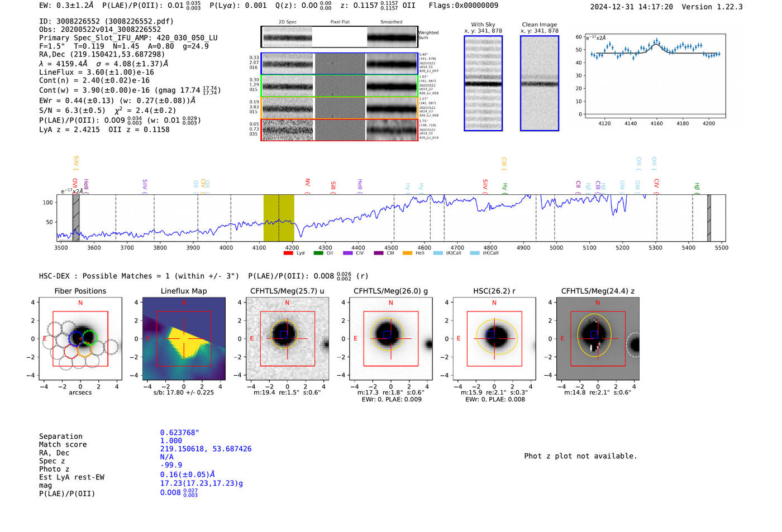
Task: Click the green OII legend swatch
Action: click(x=318, y=253)
